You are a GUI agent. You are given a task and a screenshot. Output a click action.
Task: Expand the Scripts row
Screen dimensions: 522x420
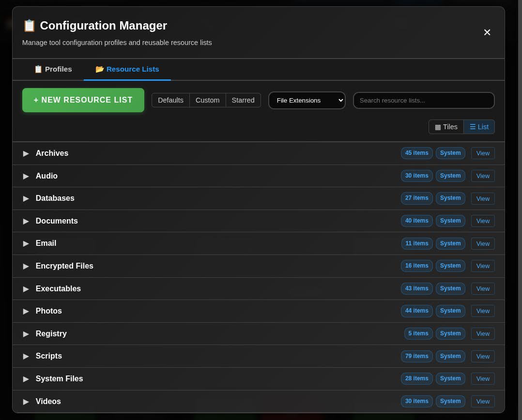[x=26, y=356]
